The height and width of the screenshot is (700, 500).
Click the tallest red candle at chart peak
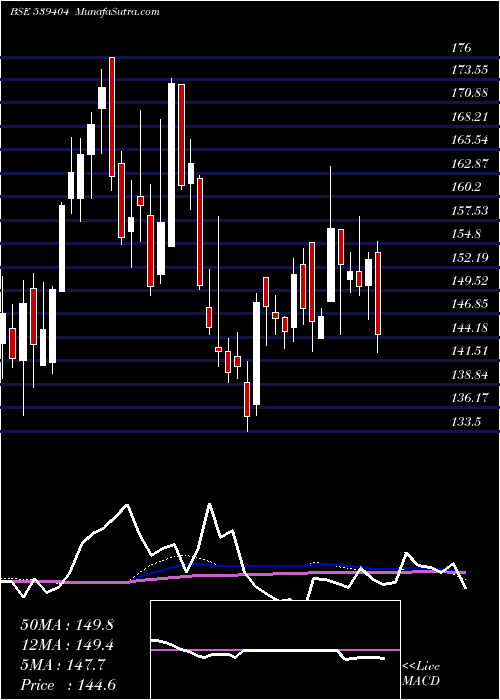pos(112,117)
